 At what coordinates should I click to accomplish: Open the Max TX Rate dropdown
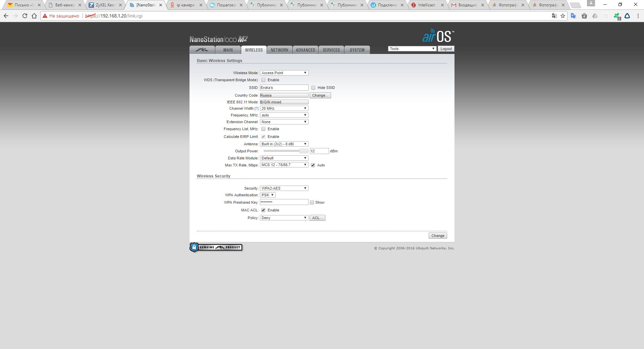tap(284, 165)
